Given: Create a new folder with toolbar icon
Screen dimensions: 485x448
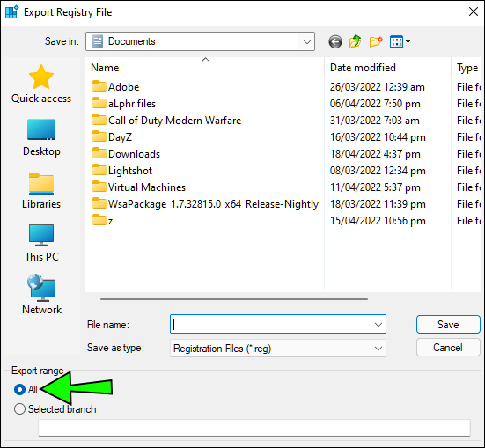Looking at the screenshot, I should pyautogui.click(x=376, y=41).
